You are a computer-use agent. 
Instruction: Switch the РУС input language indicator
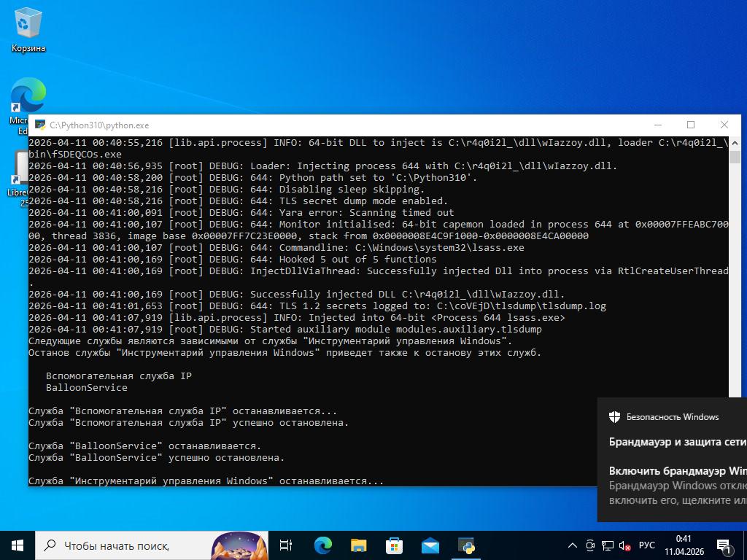click(646, 545)
